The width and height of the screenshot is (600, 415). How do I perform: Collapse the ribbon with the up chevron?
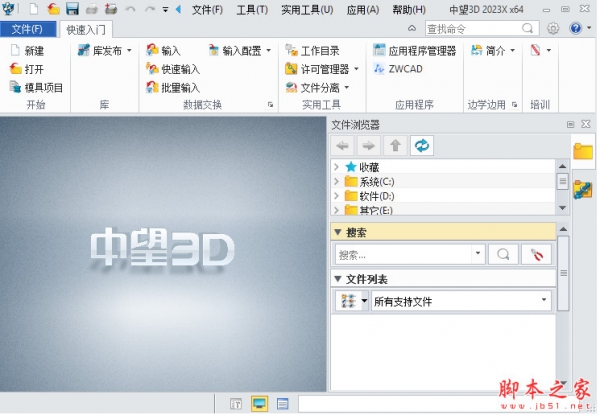click(412, 28)
